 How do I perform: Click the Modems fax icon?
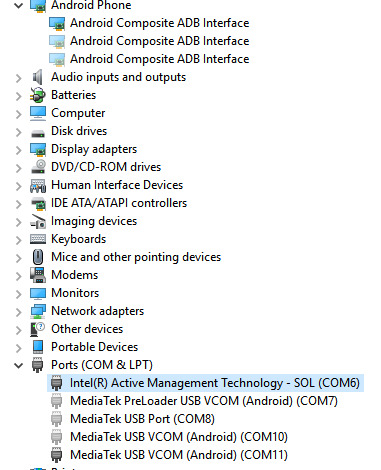pos(38,275)
